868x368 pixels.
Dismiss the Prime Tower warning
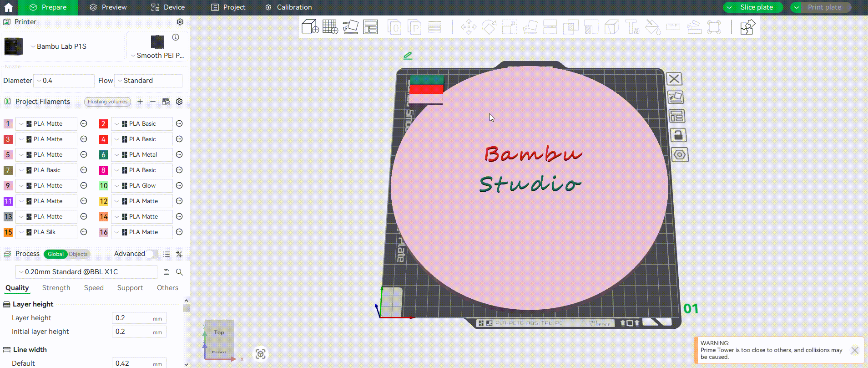point(855,350)
